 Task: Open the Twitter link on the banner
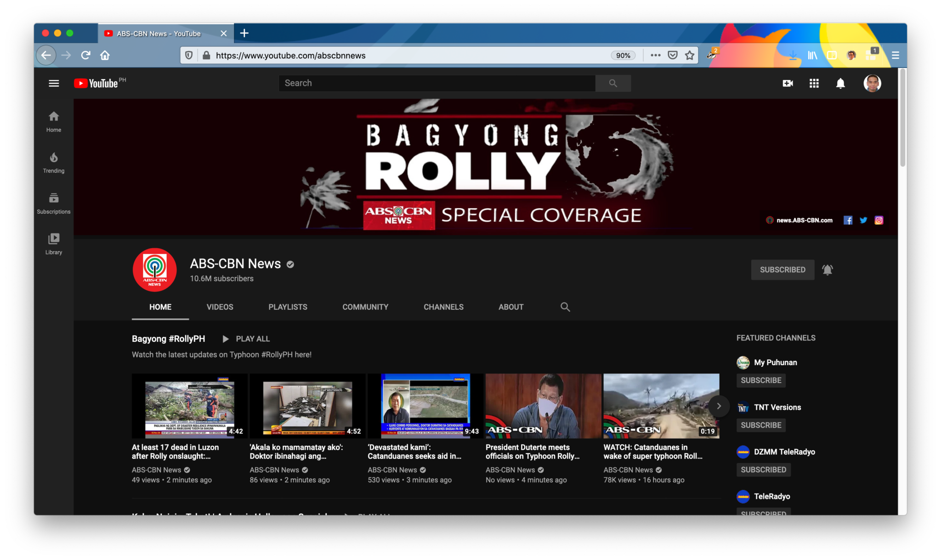click(x=863, y=220)
